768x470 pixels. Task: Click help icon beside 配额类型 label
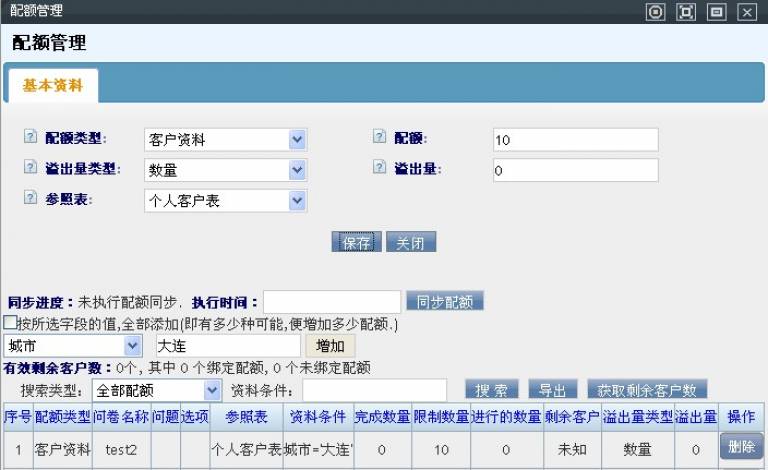pos(30,138)
